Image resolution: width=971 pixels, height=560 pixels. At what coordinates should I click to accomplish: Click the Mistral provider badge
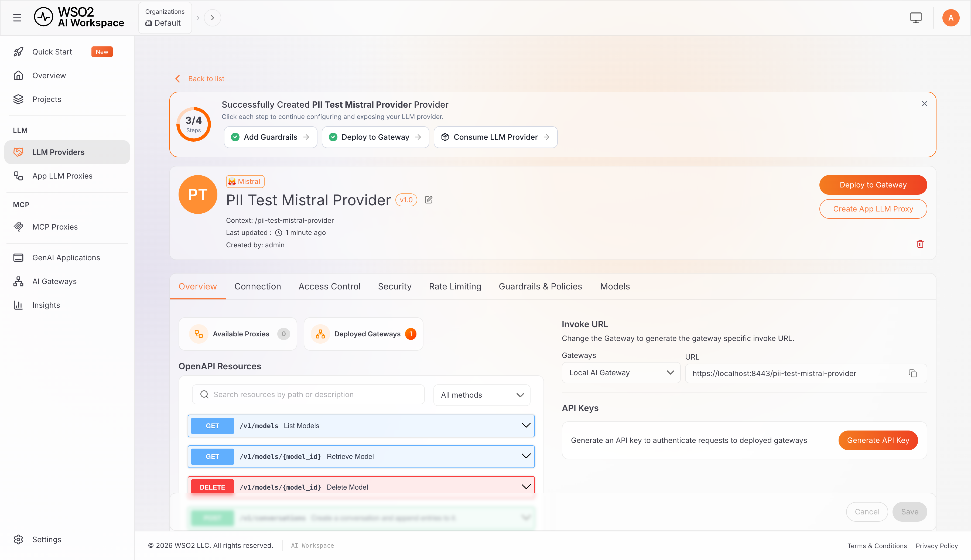tap(245, 181)
